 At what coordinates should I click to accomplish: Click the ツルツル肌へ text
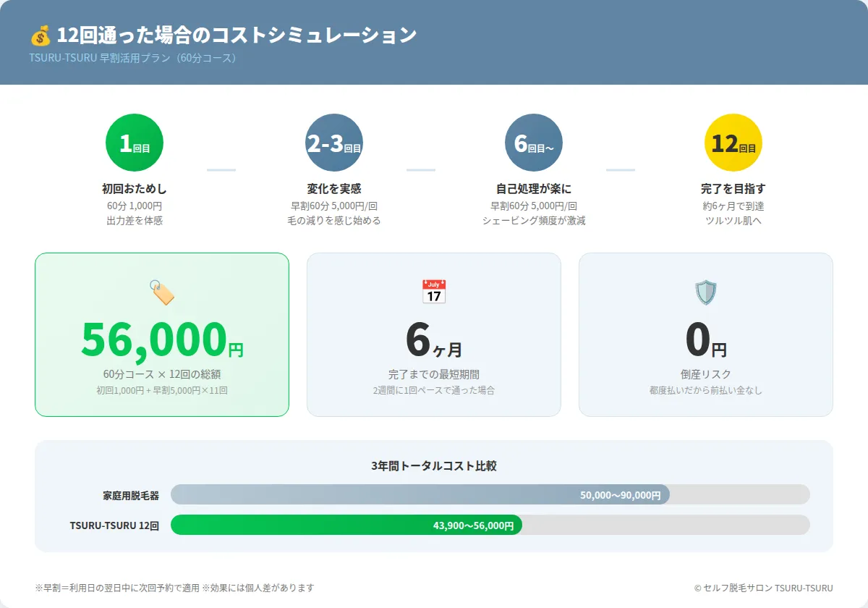coord(733,221)
